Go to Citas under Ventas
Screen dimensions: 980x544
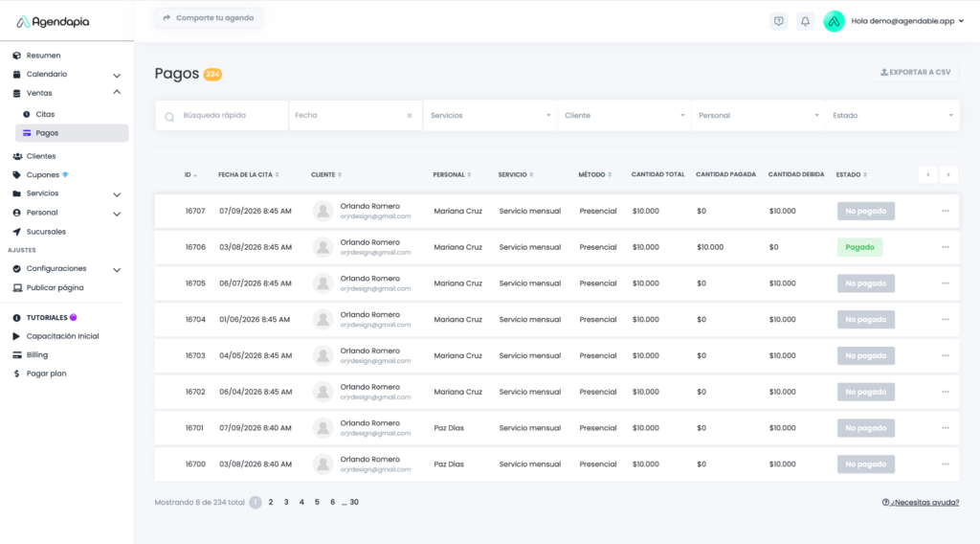(45, 114)
